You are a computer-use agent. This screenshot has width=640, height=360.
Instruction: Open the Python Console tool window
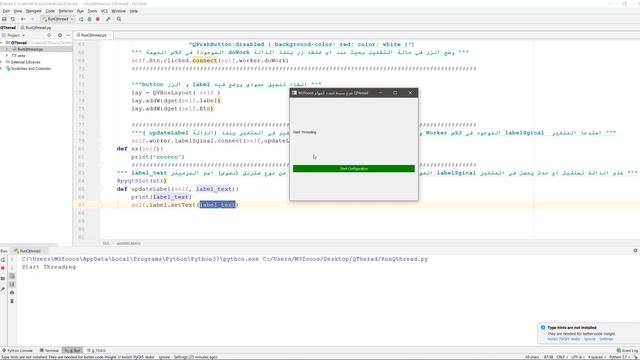tap(18, 351)
